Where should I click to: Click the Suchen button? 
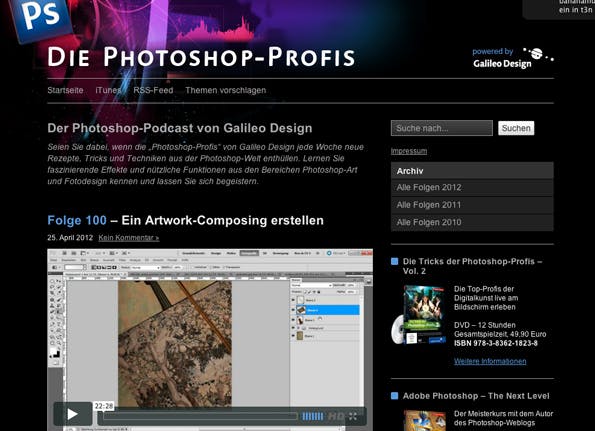(x=516, y=128)
